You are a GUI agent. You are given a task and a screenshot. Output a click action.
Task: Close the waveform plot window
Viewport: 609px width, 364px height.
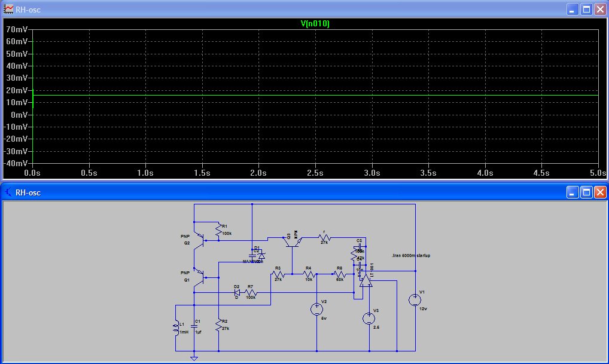click(x=601, y=10)
